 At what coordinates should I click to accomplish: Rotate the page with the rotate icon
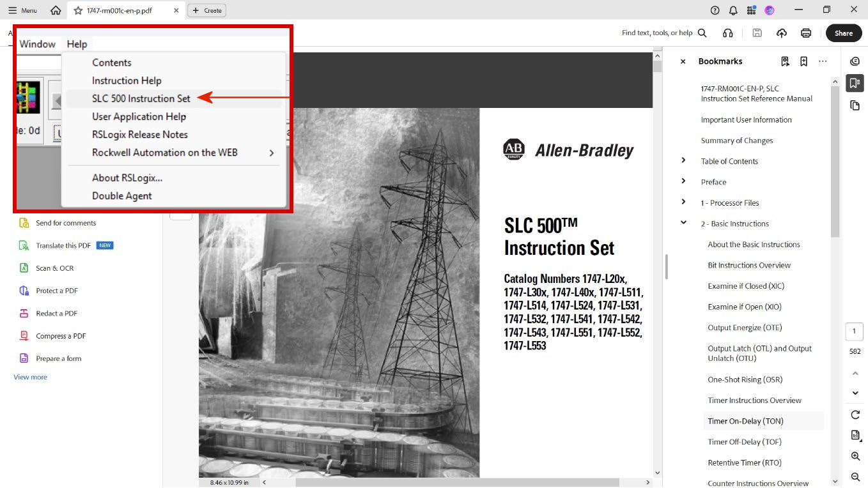(x=855, y=415)
